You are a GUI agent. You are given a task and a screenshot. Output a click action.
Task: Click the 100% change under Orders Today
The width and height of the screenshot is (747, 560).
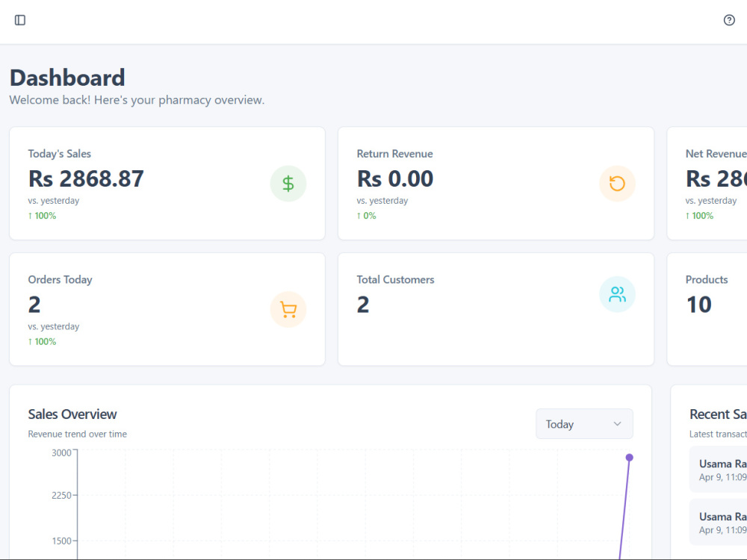coord(42,341)
